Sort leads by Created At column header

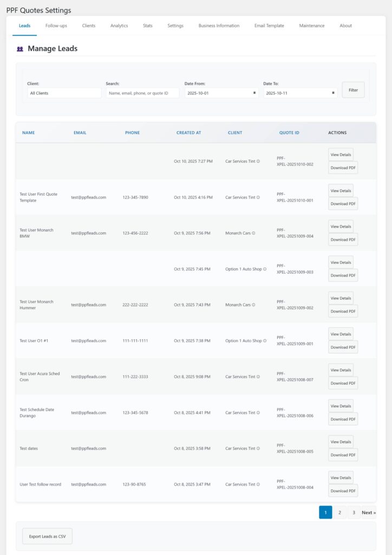[187, 133]
